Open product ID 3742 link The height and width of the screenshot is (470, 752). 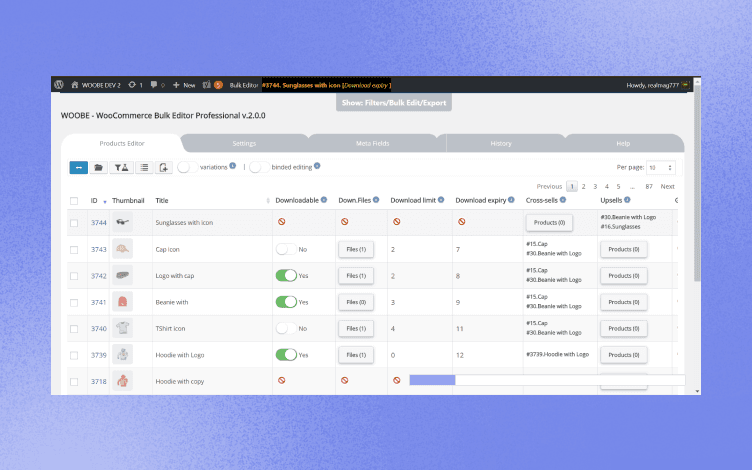[99, 276]
